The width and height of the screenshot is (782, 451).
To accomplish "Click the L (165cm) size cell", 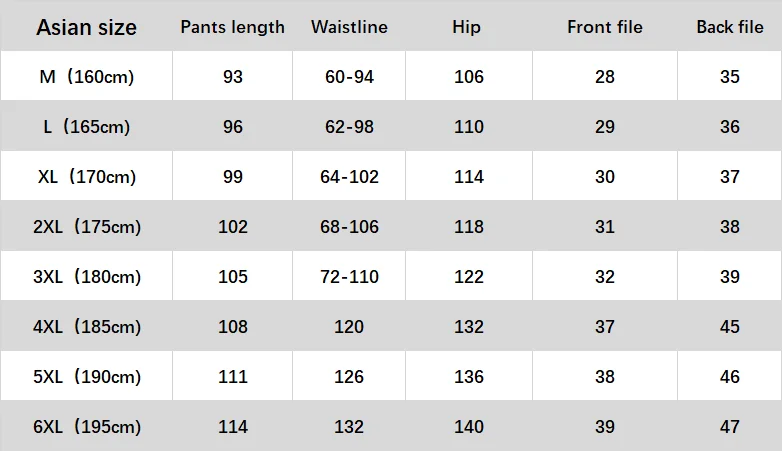I will [x=87, y=127].
